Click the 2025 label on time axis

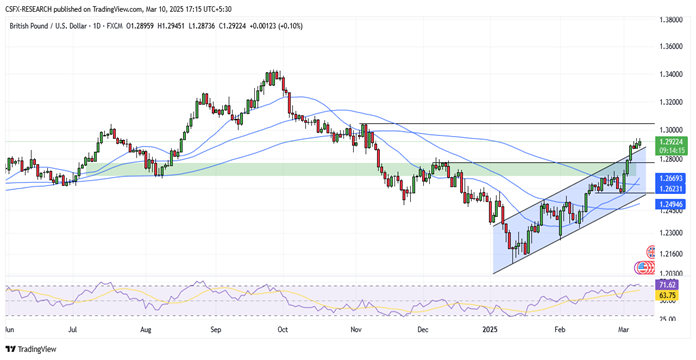[491, 330]
